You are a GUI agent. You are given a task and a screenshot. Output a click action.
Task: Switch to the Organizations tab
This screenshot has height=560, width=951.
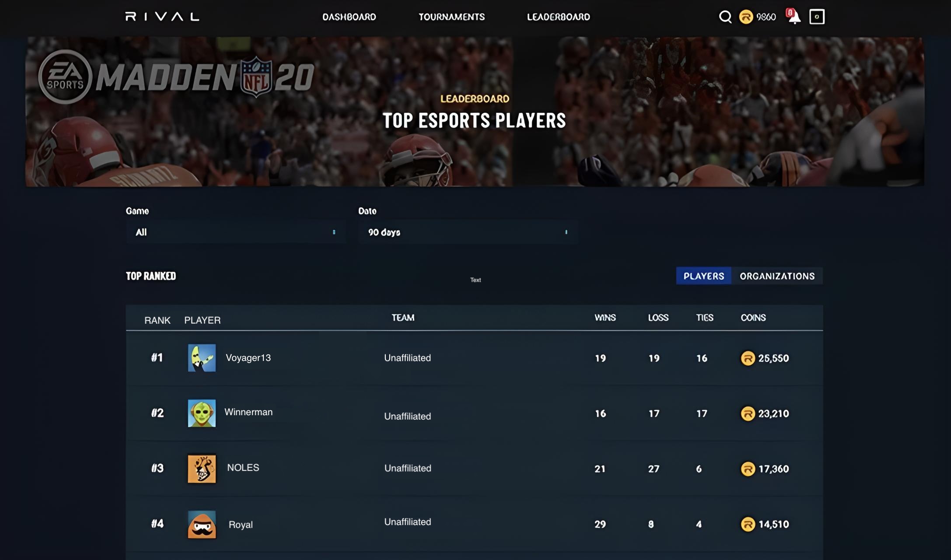(x=777, y=276)
